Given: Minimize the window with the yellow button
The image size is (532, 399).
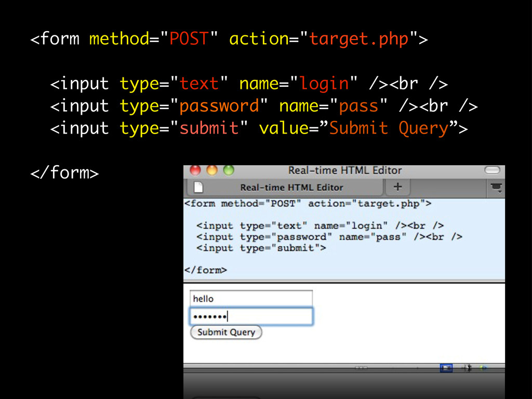Looking at the screenshot, I should coord(212,170).
